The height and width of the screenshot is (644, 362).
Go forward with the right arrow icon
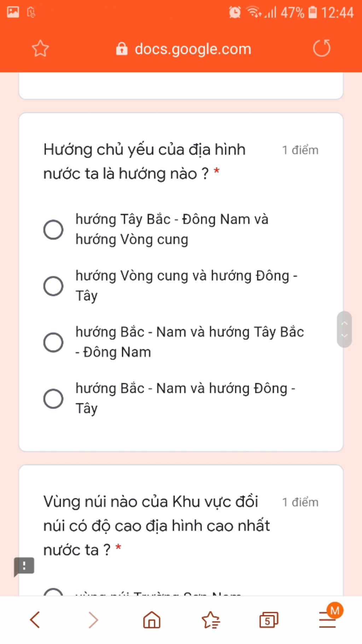93,620
